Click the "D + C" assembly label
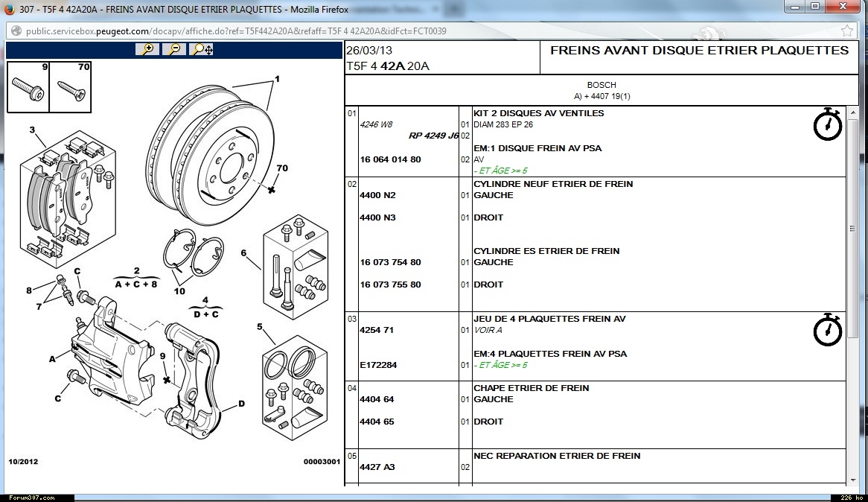868x502 pixels. [x=206, y=314]
